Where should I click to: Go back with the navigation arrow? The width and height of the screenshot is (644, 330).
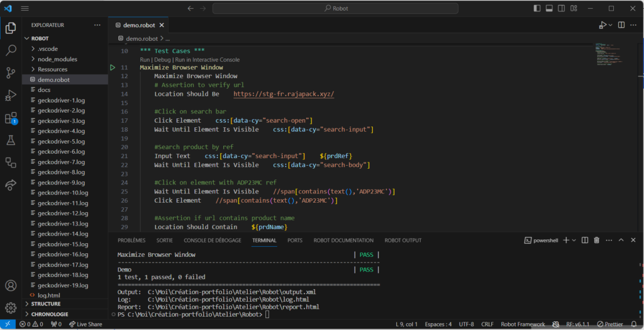pyautogui.click(x=190, y=8)
